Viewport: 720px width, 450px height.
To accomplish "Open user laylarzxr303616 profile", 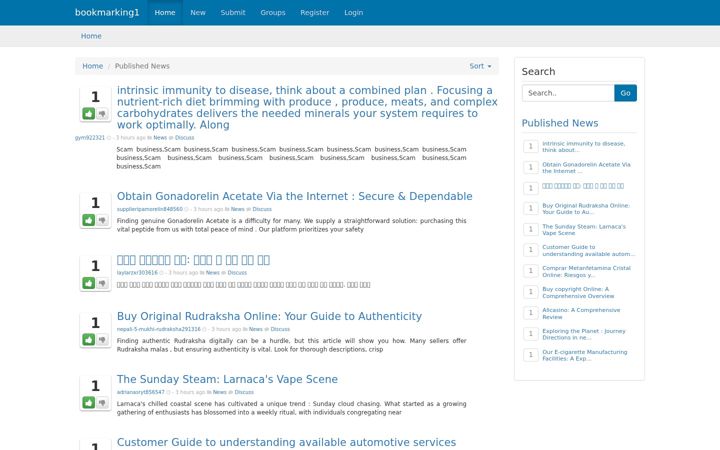I will click(x=137, y=273).
